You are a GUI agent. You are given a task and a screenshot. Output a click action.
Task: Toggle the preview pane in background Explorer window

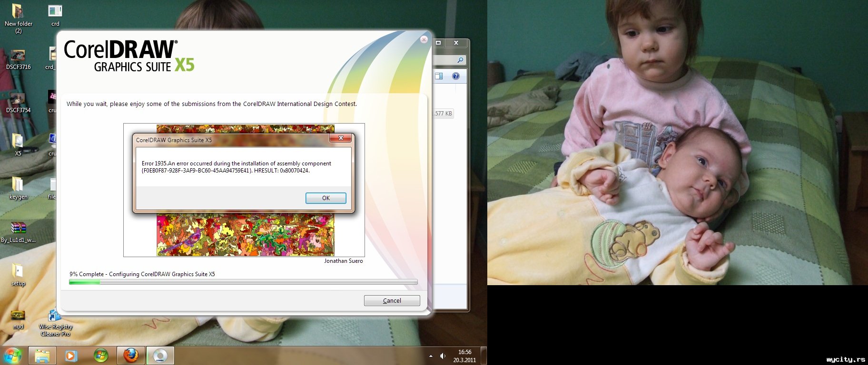coord(439,76)
